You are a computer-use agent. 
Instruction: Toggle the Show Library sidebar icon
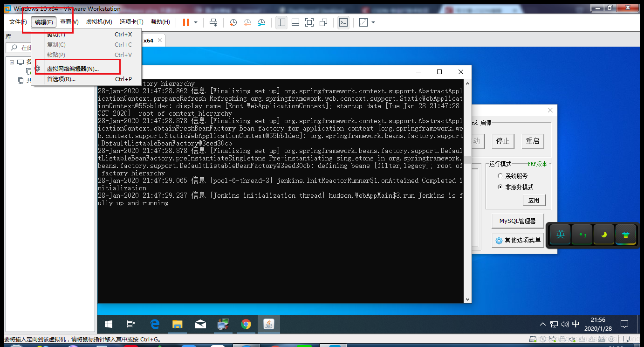[x=281, y=22]
